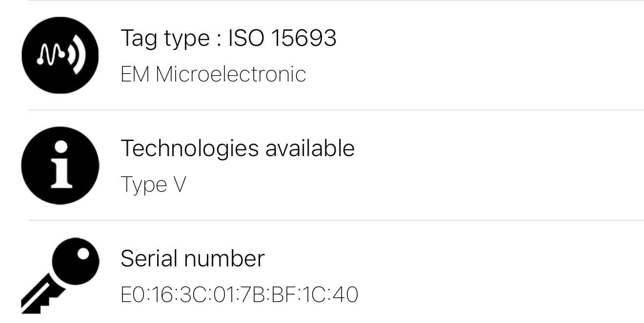Click the word 'Microelectronic'
This screenshot has width=644, height=323.
click(231, 75)
